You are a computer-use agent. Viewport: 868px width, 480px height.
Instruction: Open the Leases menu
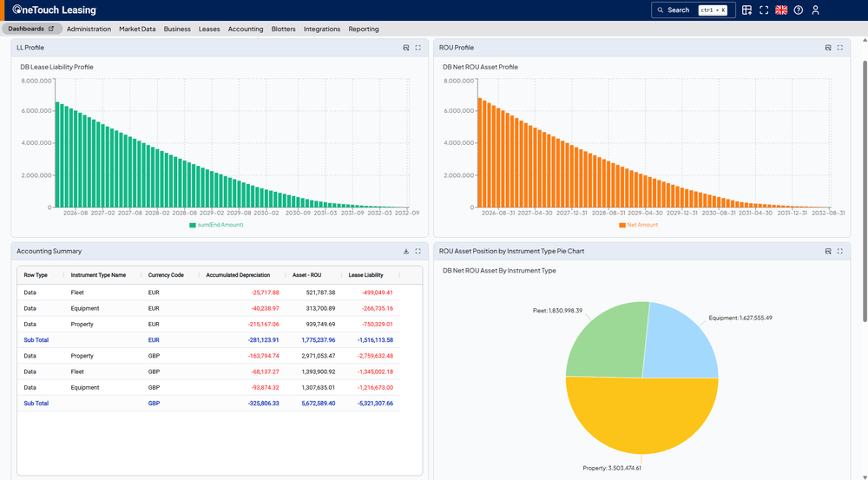[209, 29]
